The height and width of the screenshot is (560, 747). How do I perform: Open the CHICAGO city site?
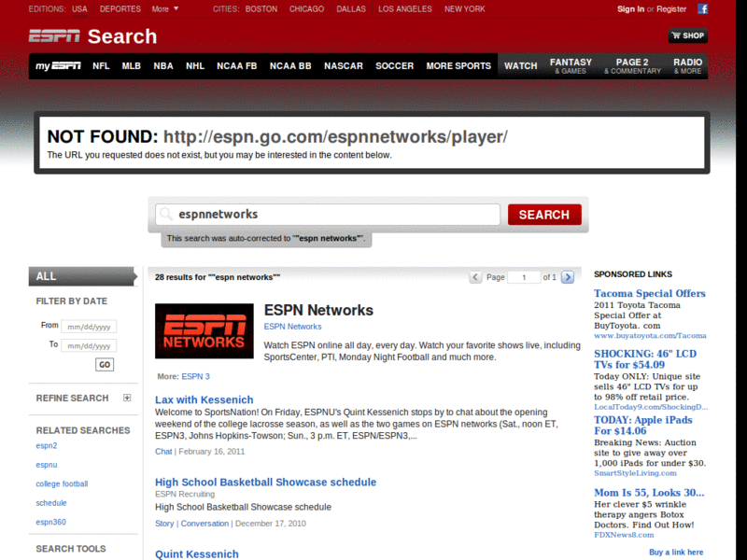click(x=306, y=9)
